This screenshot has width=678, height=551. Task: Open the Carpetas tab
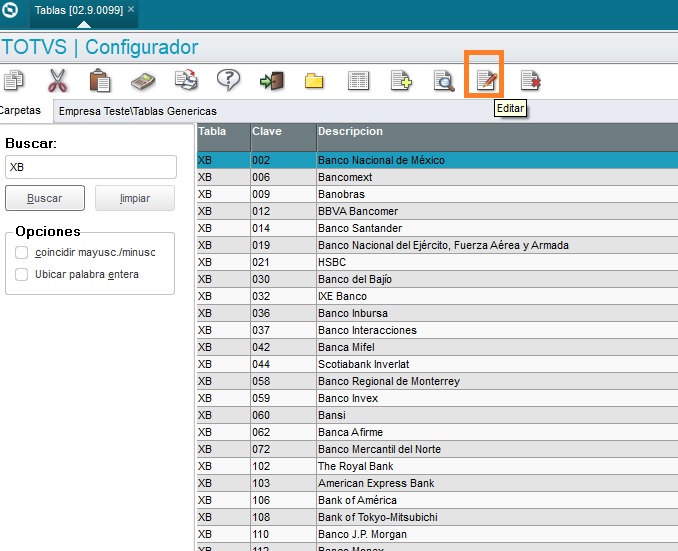[x=20, y=110]
